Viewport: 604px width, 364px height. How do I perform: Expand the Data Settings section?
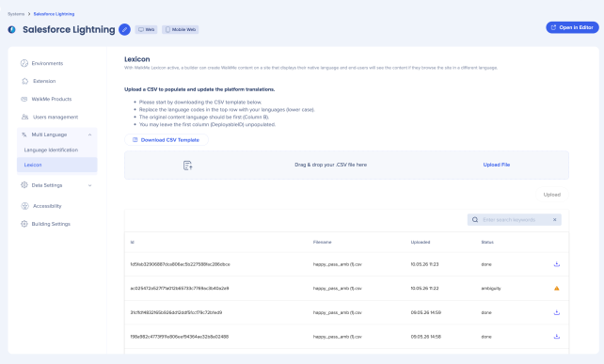coord(89,185)
